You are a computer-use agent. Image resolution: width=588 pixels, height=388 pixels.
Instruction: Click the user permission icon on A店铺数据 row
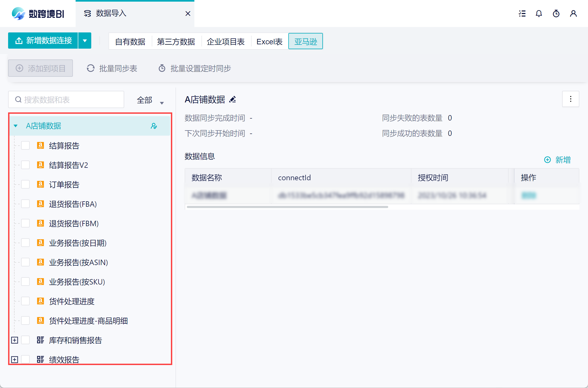tap(154, 126)
